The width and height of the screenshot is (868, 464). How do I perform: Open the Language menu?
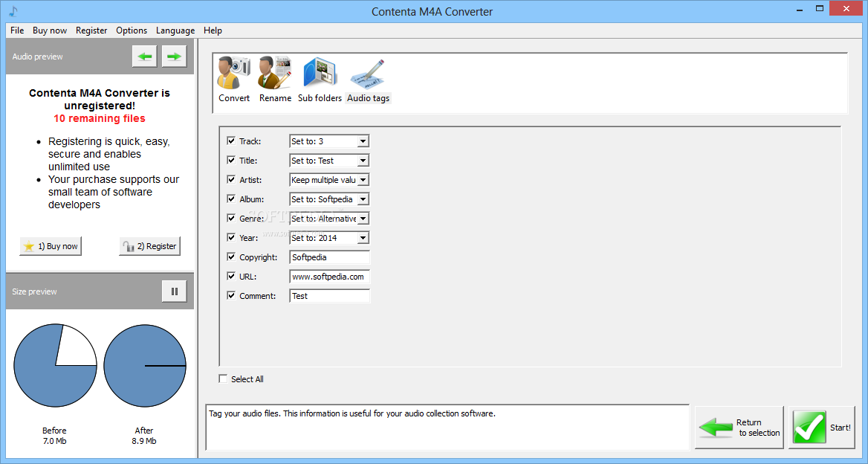(x=175, y=30)
